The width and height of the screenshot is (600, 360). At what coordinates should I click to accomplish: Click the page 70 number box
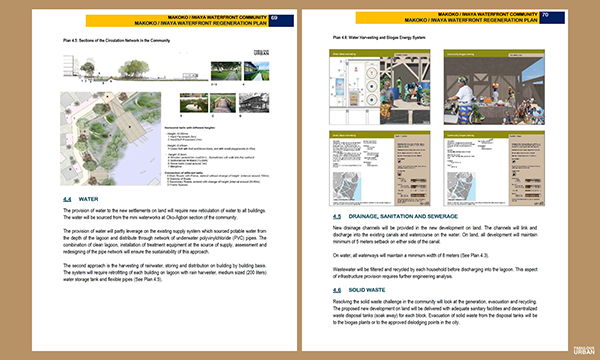tap(552, 18)
